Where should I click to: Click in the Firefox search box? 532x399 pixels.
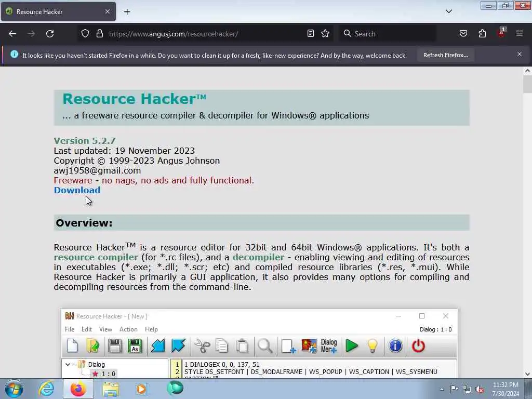click(x=388, y=34)
